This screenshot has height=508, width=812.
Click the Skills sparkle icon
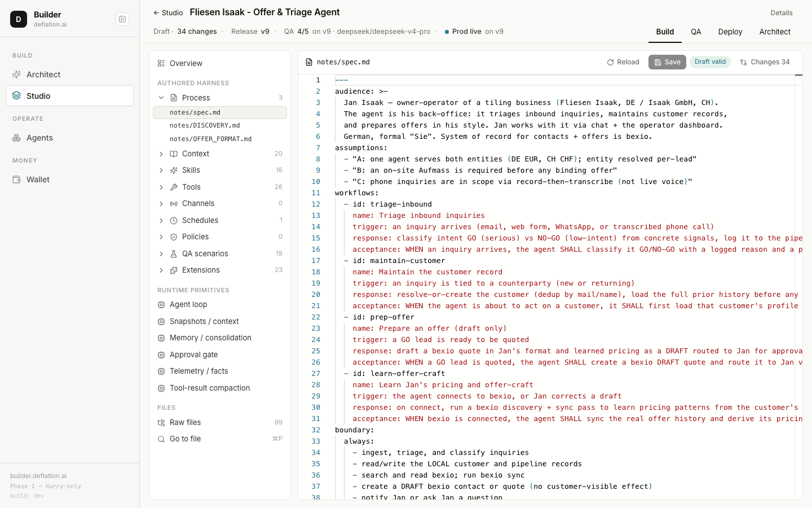point(174,170)
